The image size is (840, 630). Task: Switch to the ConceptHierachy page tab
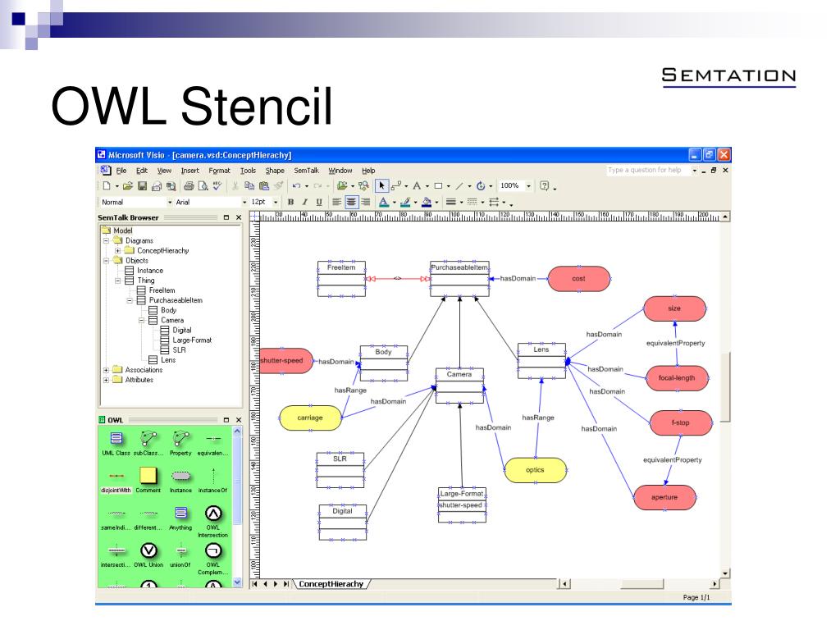pos(331,584)
